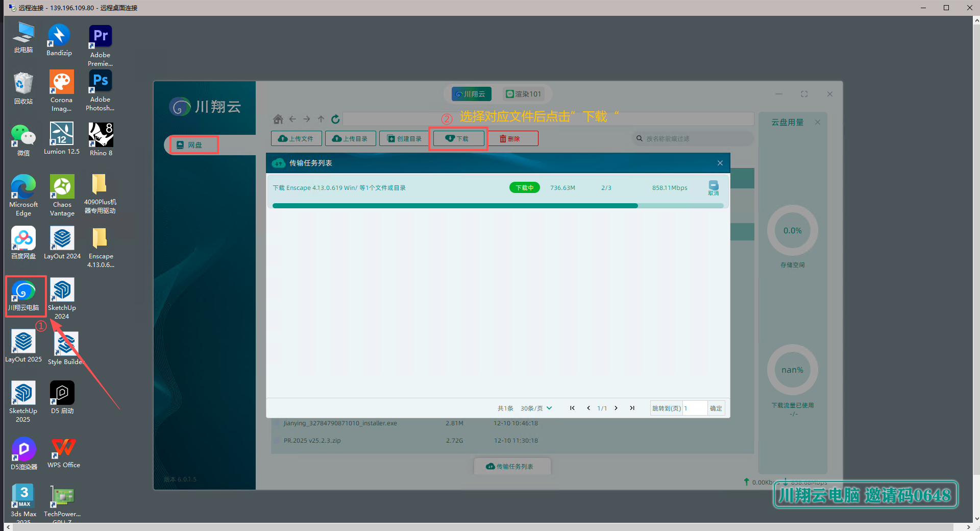Viewport: 980px width, 531px height.
Task: Switch to 渲染101 tab
Action: [524, 94]
